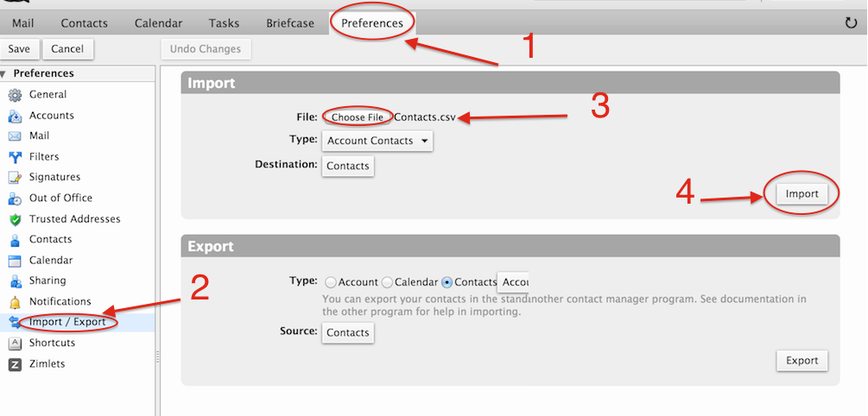
Task: Select the Calendar export type radio
Action: click(387, 282)
